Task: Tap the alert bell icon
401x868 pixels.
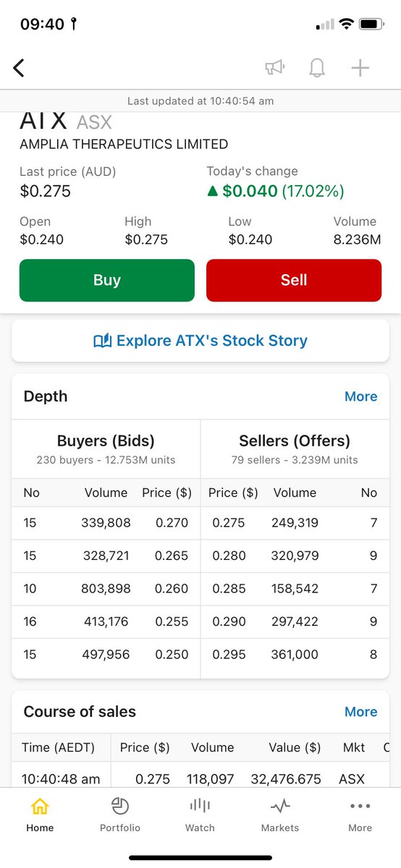Action: pyautogui.click(x=317, y=68)
